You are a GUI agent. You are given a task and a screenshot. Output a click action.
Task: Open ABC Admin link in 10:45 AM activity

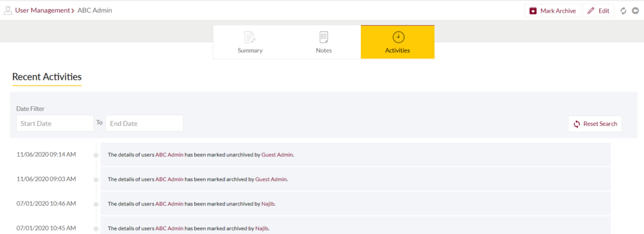(169, 228)
